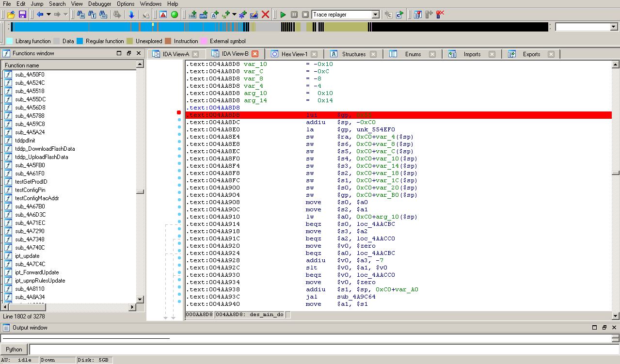Switch to the Imports tab
Image resolution: width=620 pixels, height=364 pixels.
[x=472, y=54]
